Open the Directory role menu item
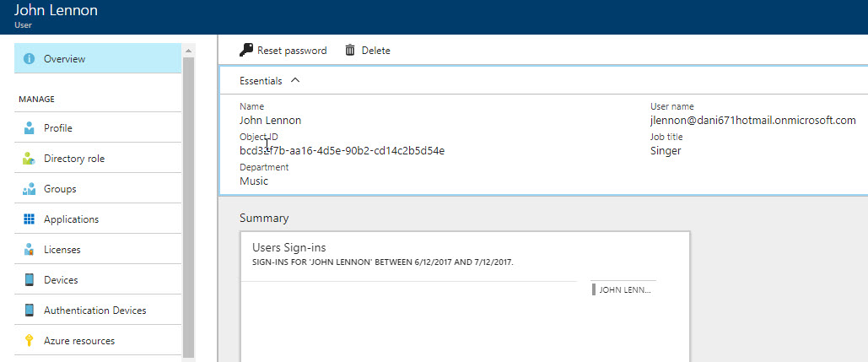Screen dimensions: 868x362 [x=74, y=159]
